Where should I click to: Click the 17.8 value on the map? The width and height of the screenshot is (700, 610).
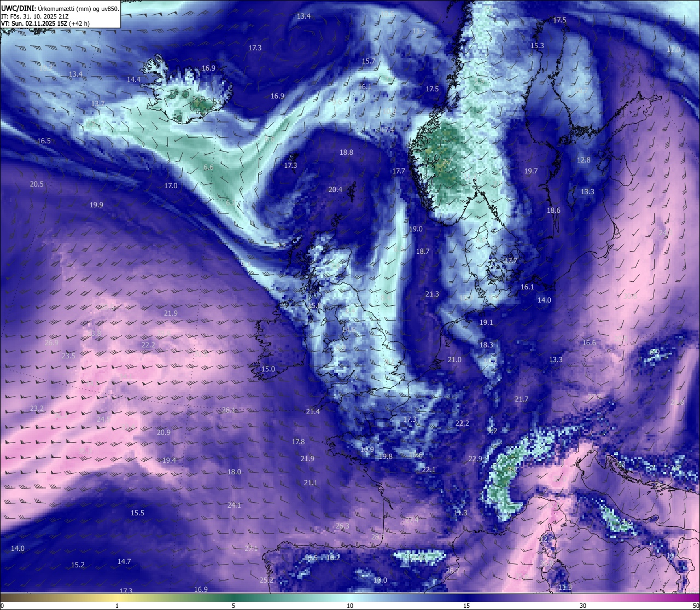[298, 442]
